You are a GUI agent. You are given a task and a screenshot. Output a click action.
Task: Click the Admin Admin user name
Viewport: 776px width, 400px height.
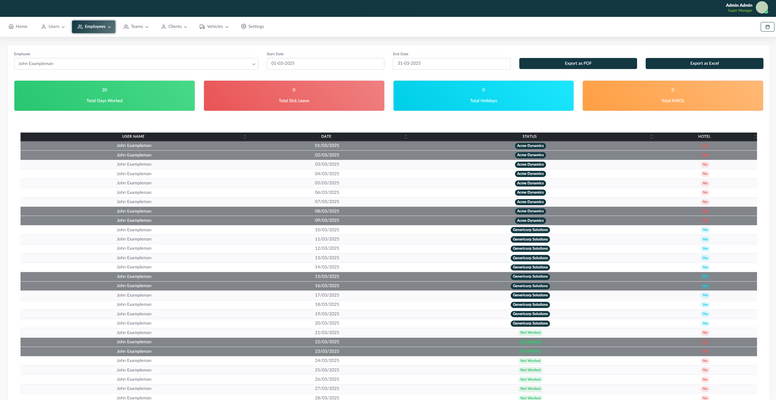[739, 5]
